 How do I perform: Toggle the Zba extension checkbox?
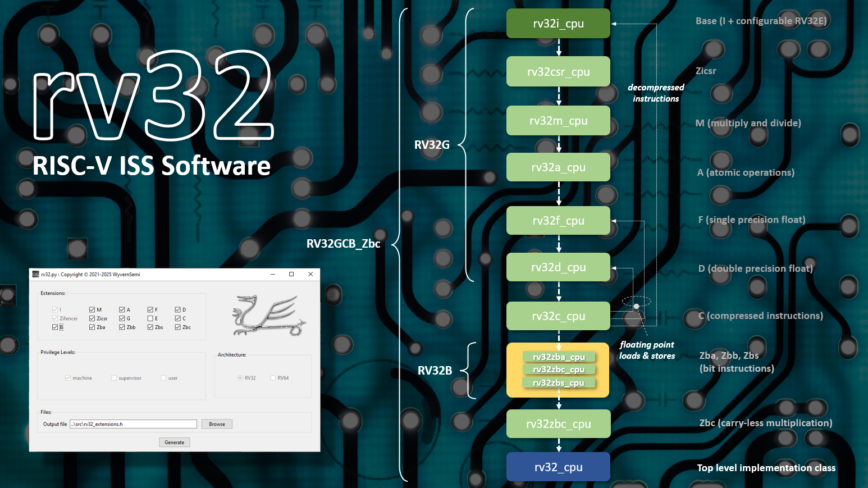(x=92, y=327)
